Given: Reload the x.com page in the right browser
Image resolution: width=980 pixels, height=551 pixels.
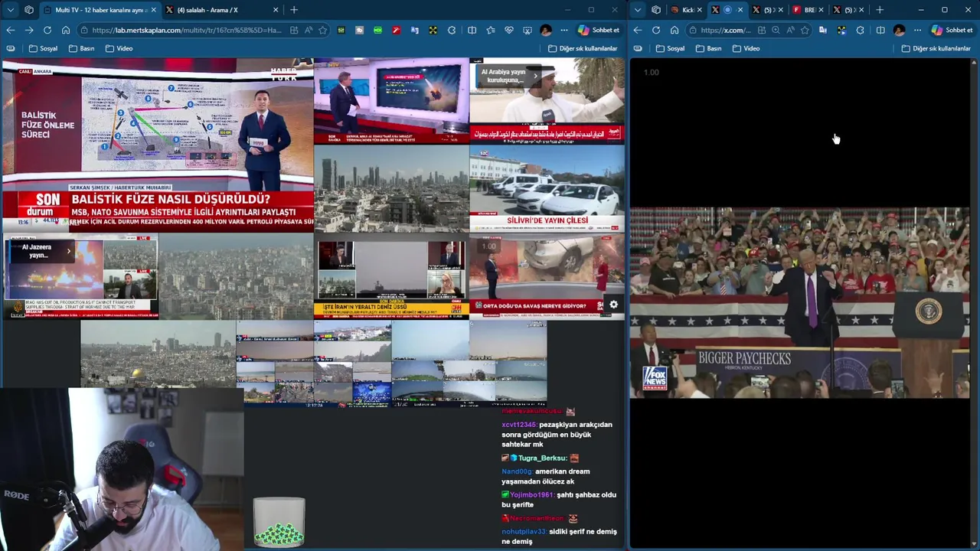Looking at the screenshot, I should click(x=656, y=30).
